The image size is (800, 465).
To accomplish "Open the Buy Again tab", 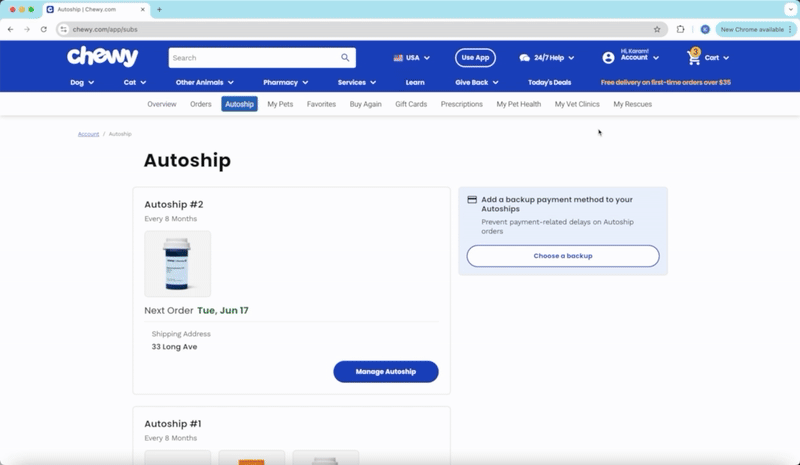I will coord(365,104).
